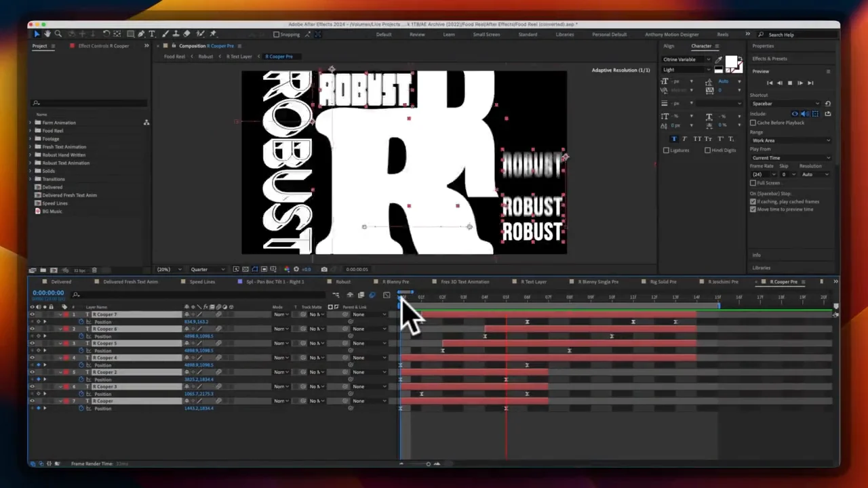This screenshot has width=868, height=488.
Task: Select the Brush tool
Action: (165, 34)
